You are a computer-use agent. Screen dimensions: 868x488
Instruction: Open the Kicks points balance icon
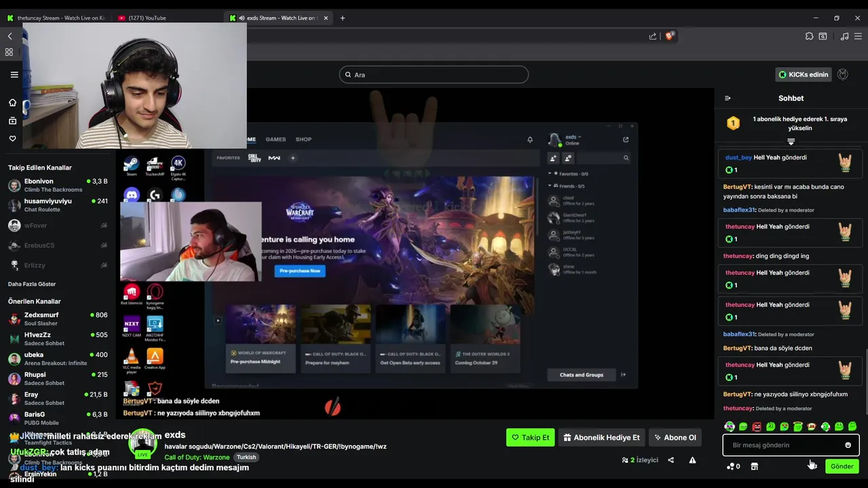732,466
